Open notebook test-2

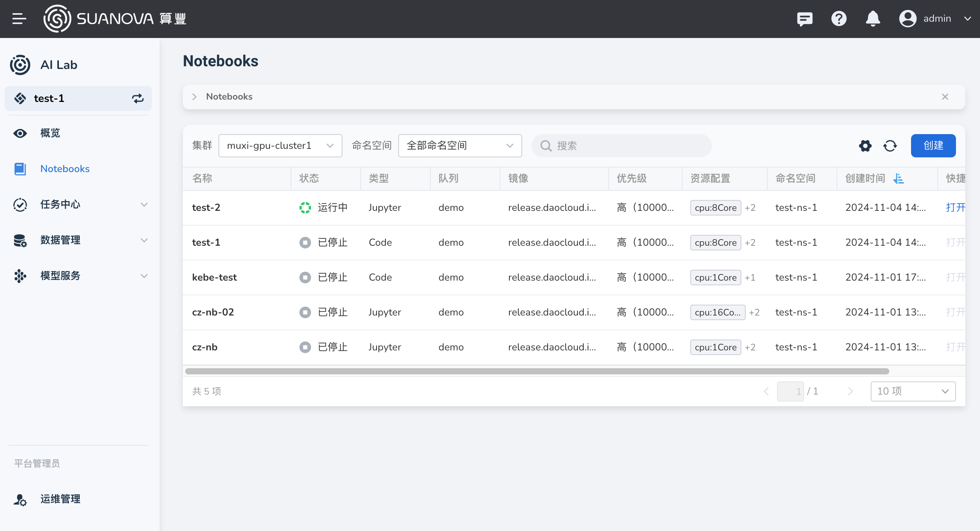(206, 208)
